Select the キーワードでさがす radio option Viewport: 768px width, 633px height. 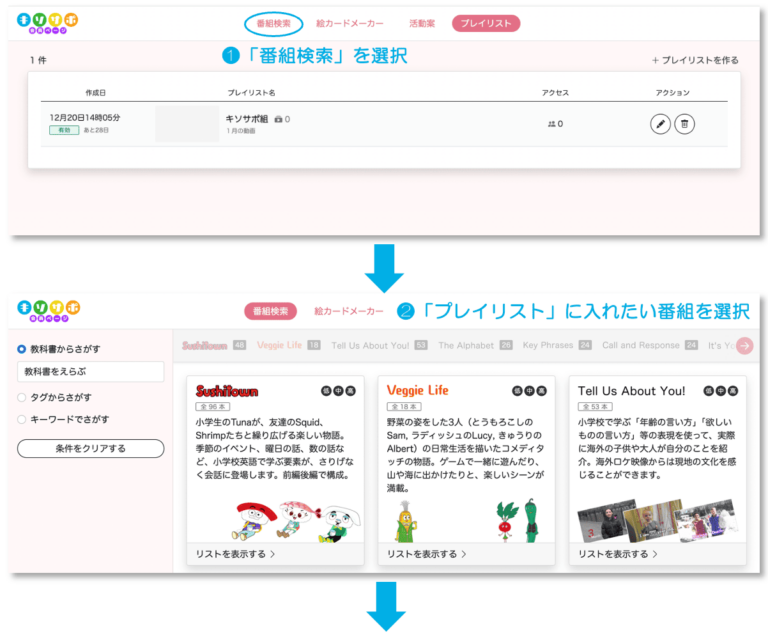click(x=22, y=419)
